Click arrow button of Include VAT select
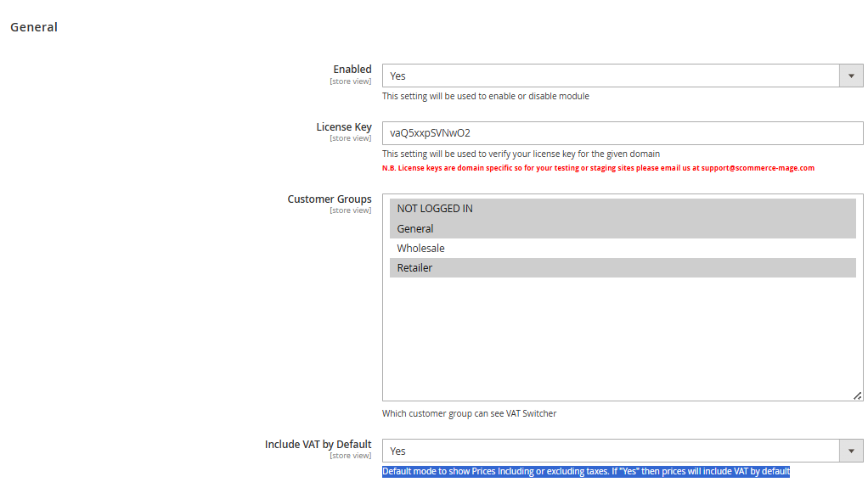This screenshot has height=499, width=868. click(x=851, y=451)
